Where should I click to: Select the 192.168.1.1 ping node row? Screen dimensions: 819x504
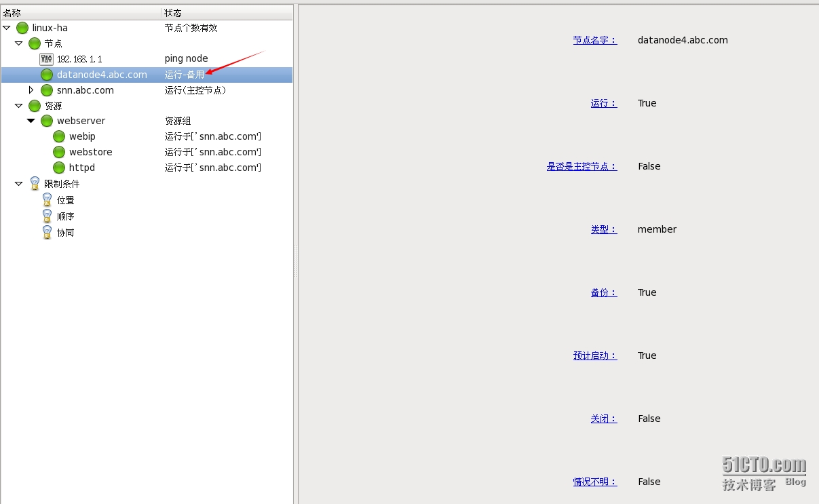click(147, 59)
